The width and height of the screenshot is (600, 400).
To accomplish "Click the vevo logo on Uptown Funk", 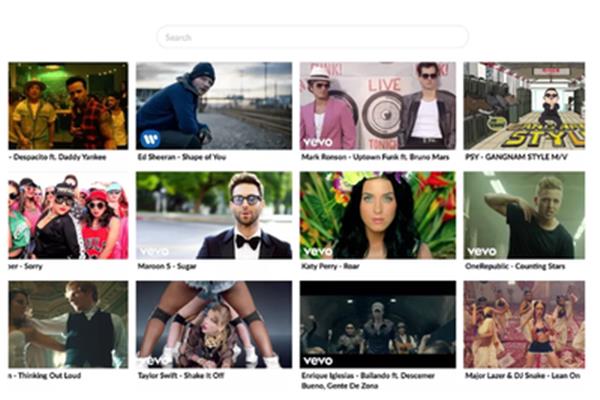I will tap(318, 143).
